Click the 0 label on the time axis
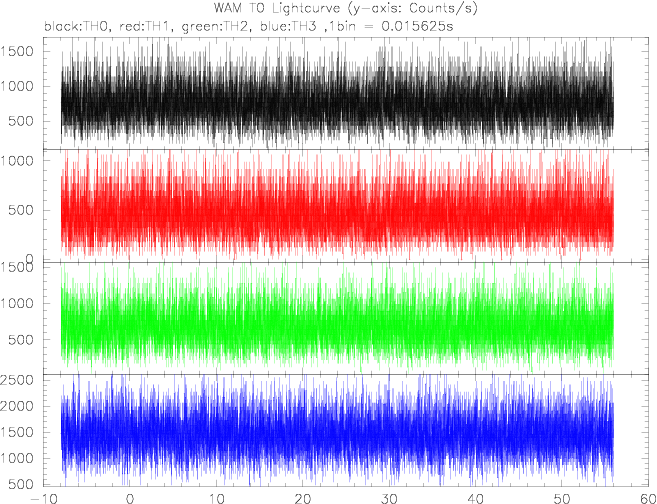Image resolution: width=657 pixels, height=504 pixels. (130, 499)
